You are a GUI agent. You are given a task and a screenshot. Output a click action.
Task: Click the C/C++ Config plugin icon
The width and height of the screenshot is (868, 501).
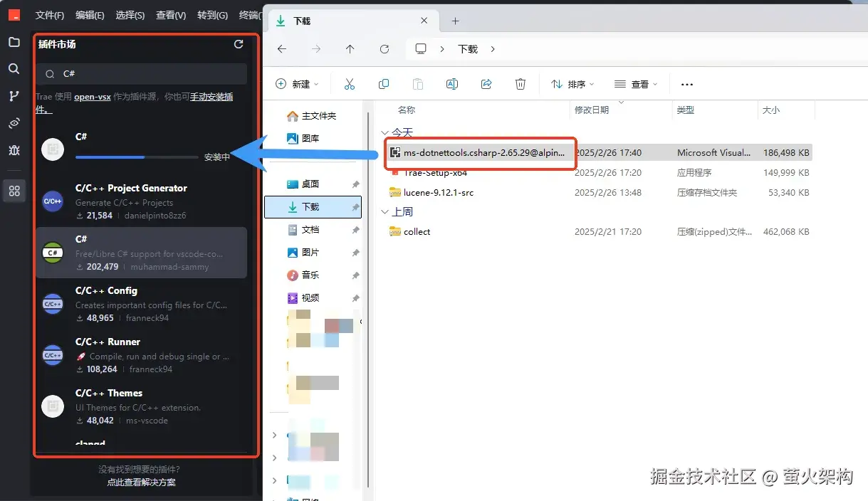tap(53, 304)
